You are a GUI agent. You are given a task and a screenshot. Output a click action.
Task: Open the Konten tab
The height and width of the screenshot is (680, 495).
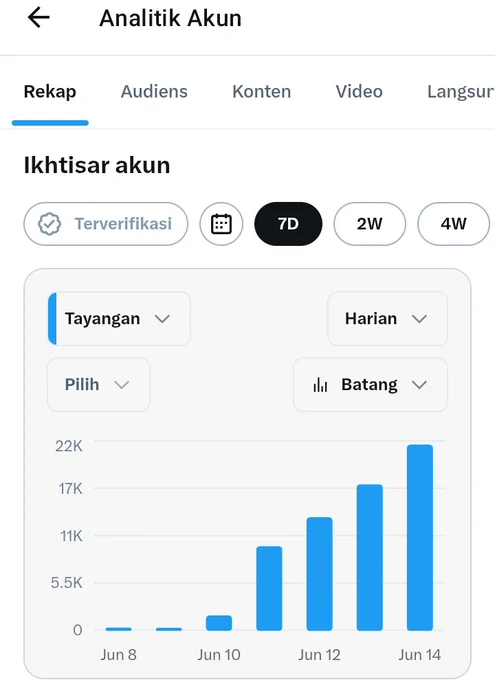262,92
